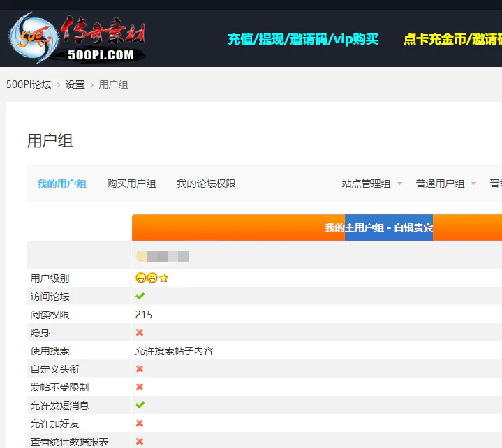This screenshot has width=502, height=448.
Task: Click the 用户组 breadcrumb item
Action: (x=113, y=84)
